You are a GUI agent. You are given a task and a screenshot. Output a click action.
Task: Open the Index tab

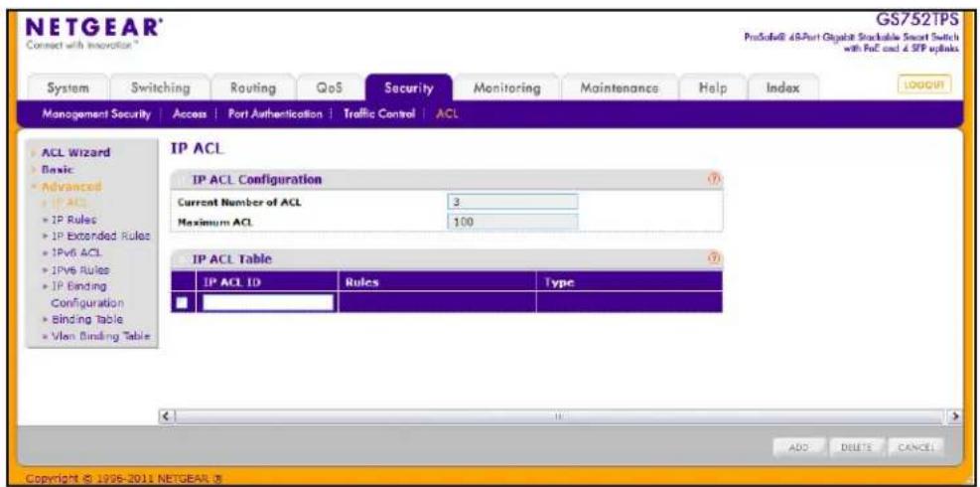tap(782, 88)
